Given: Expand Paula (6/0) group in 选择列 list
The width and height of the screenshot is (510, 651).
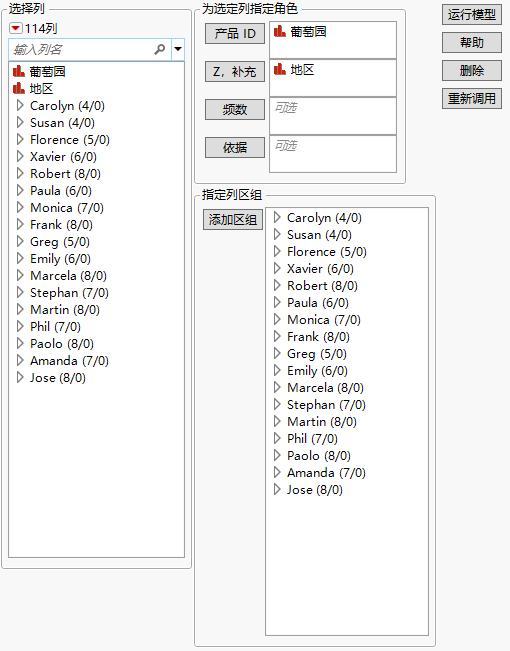Looking at the screenshot, I should pos(20,191).
